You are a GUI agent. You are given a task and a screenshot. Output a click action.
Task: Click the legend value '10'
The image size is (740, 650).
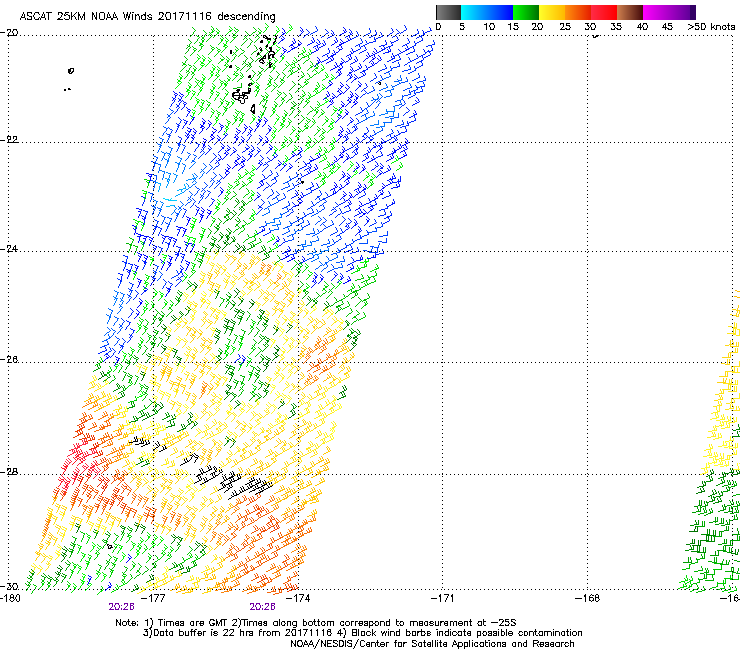pyautogui.click(x=489, y=27)
